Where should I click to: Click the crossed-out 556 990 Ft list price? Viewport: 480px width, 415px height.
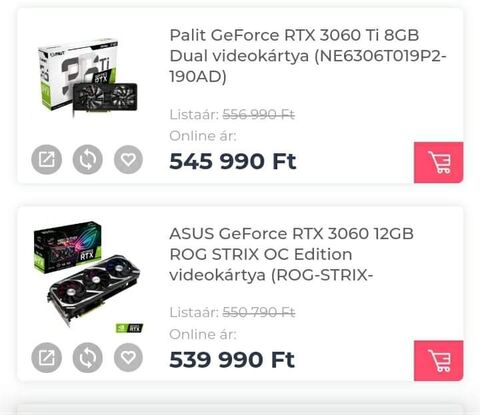pyautogui.click(x=259, y=115)
